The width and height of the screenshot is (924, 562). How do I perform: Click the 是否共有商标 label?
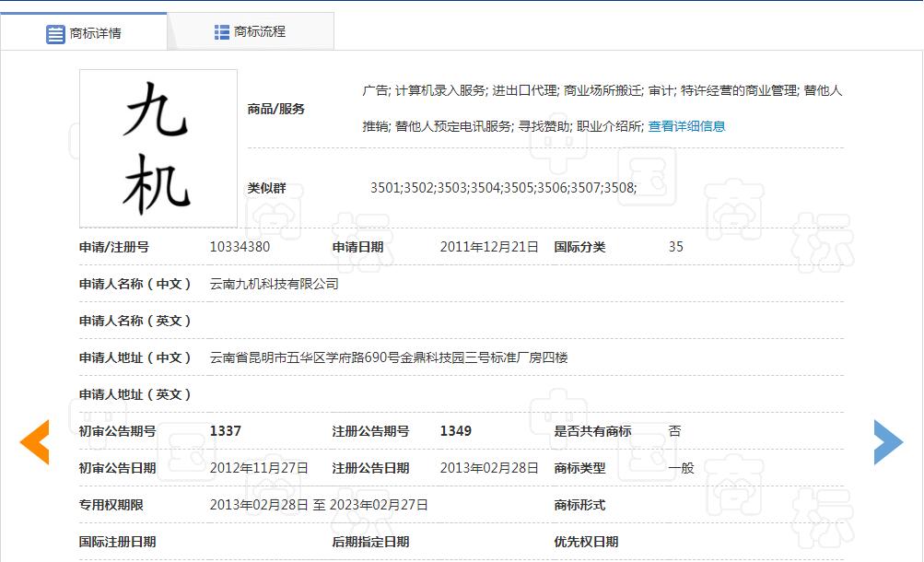[592, 431]
